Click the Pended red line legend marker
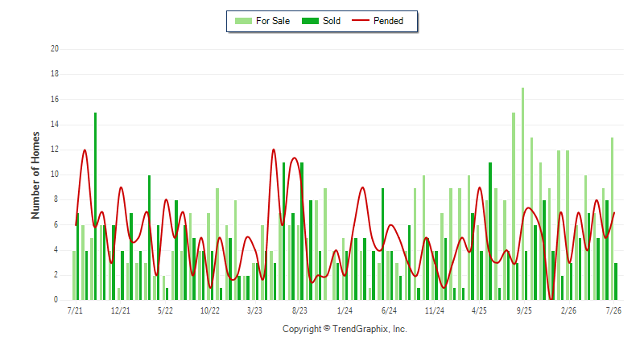Viewport: 644px width, 349px height. click(361, 20)
